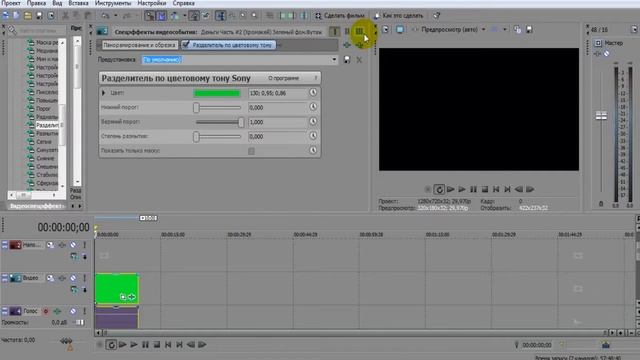This screenshot has width=640, height=360.
Task: Open preview window video properties icon
Action: pos(385,29)
